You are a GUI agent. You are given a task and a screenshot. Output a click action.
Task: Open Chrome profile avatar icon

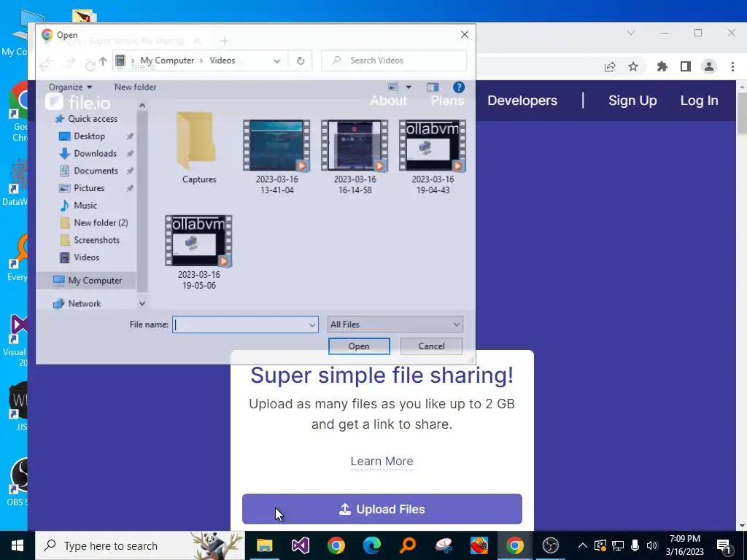pos(709,66)
